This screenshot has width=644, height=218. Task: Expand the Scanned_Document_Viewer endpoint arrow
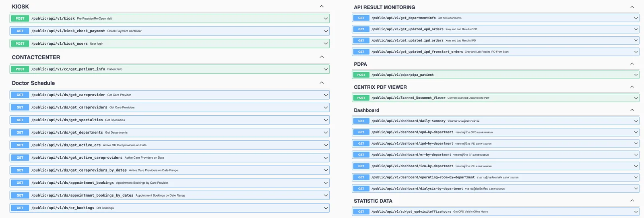pyautogui.click(x=636, y=98)
